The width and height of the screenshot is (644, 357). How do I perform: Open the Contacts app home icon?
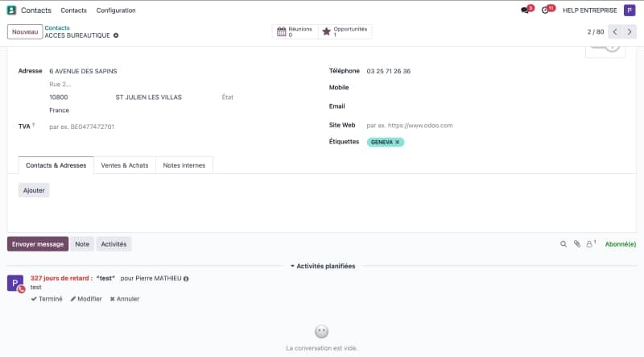click(11, 10)
